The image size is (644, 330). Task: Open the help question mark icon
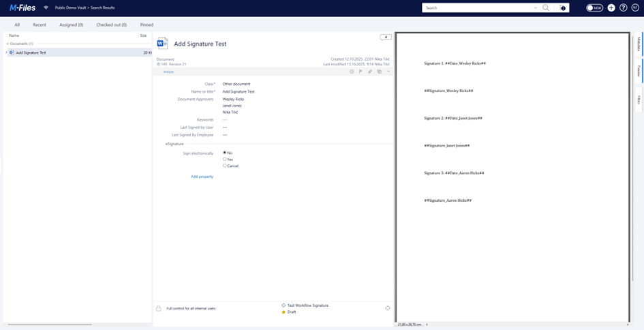coord(623,8)
